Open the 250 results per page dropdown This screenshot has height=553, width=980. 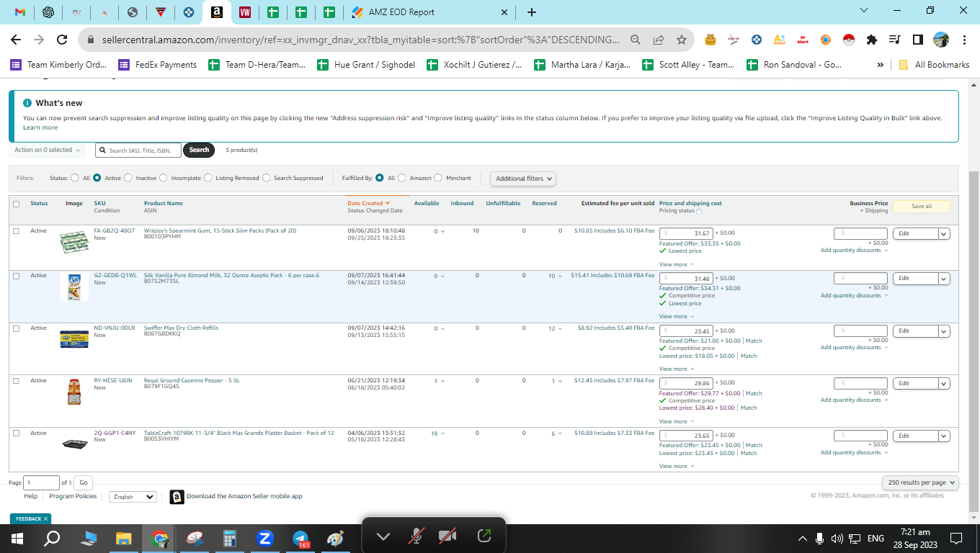click(920, 482)
